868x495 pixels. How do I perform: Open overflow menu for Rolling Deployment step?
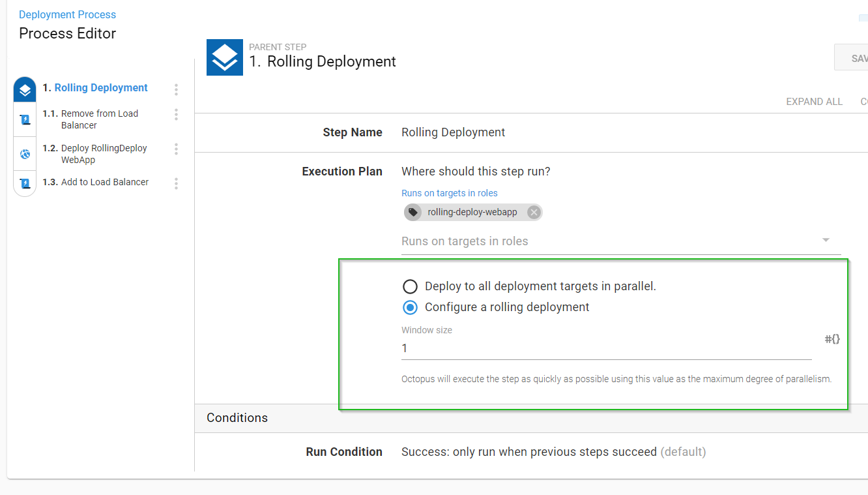[x=176, y=89]
